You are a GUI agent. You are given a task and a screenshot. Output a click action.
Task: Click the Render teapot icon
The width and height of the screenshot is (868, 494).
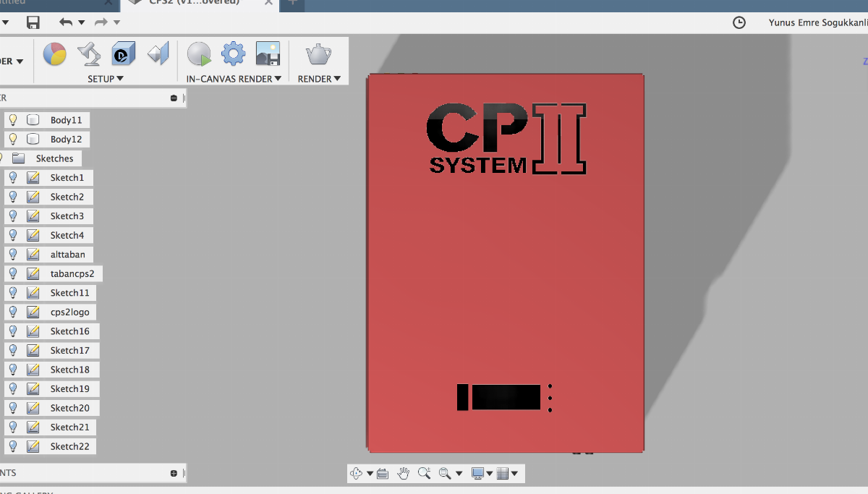pyautogui.click(x=319, y=54)
